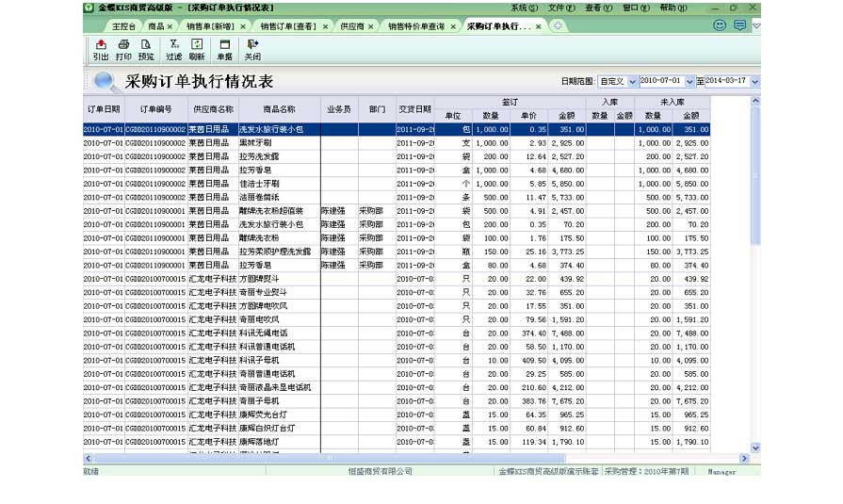Open 预览 print preview
The width and height of the screenshot is (843, 504).
146,49
